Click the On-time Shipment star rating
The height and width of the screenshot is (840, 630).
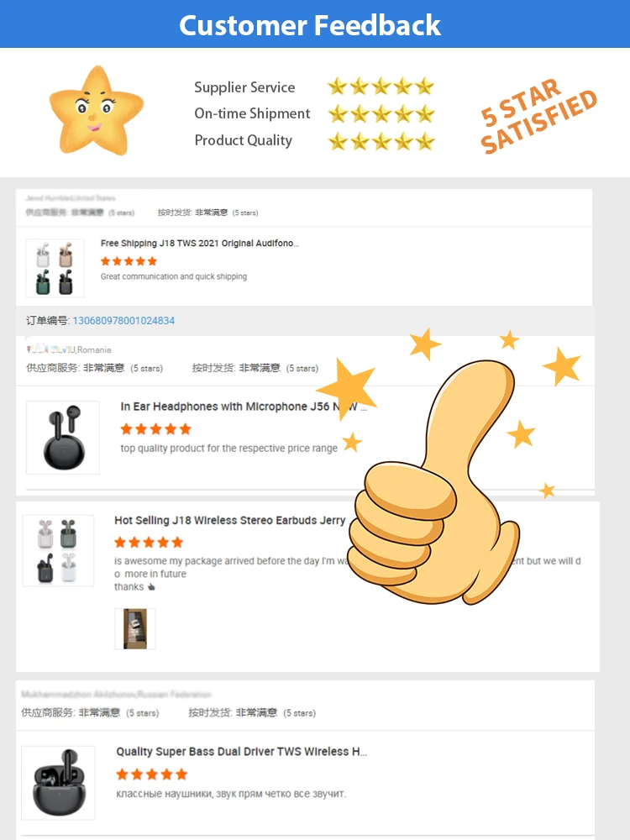pyautogui.click(x=381, y=113)
